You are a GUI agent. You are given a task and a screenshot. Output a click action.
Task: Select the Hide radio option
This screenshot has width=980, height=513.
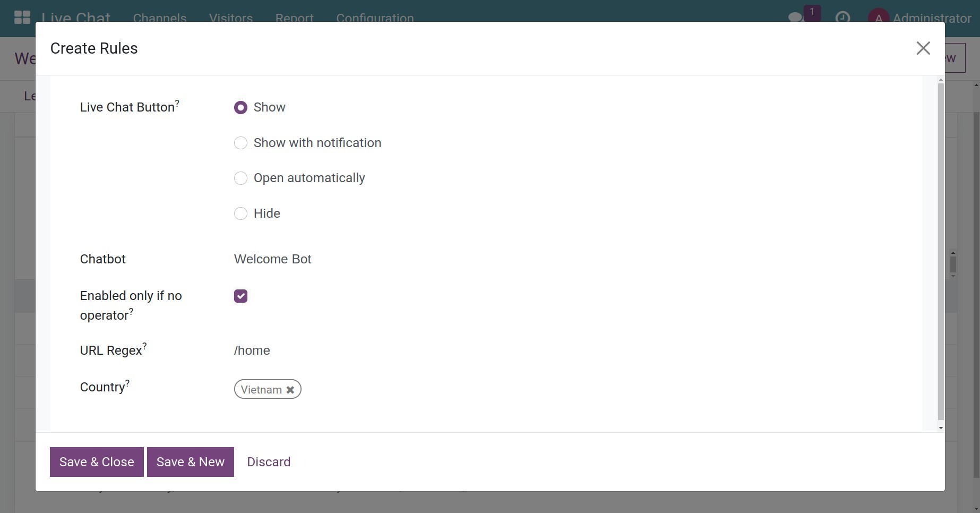(240, 213)
